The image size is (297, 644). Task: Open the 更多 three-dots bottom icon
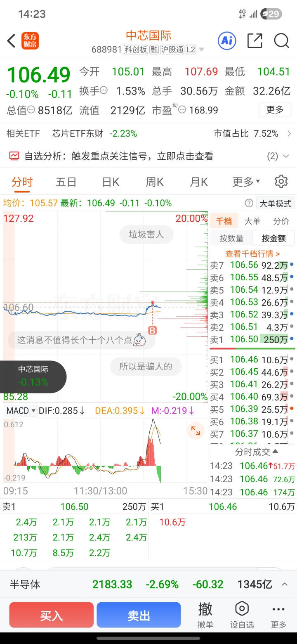point(278,615)
